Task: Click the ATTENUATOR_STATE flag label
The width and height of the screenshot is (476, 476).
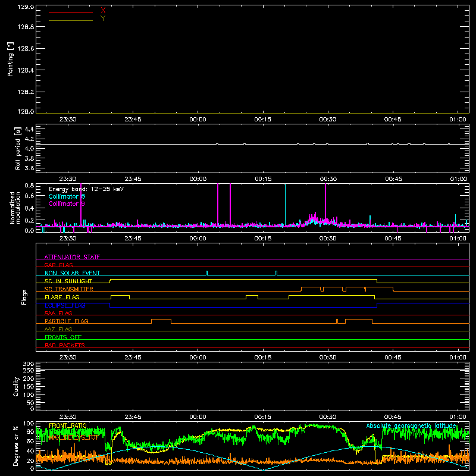Action: pyautogui.click(x=72, y=257)
